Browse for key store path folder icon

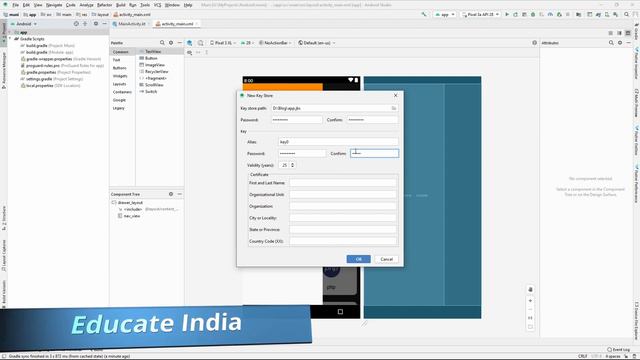coord(394,108)
